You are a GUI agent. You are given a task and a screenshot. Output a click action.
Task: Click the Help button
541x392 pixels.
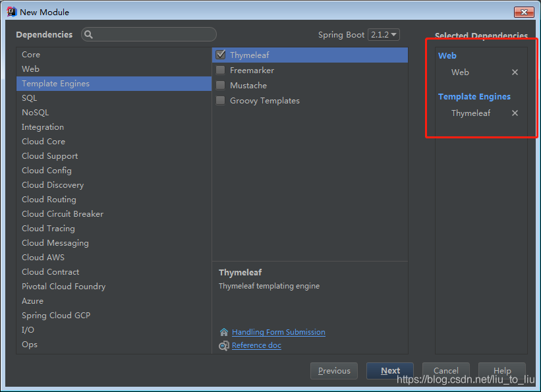coord(502,371)
